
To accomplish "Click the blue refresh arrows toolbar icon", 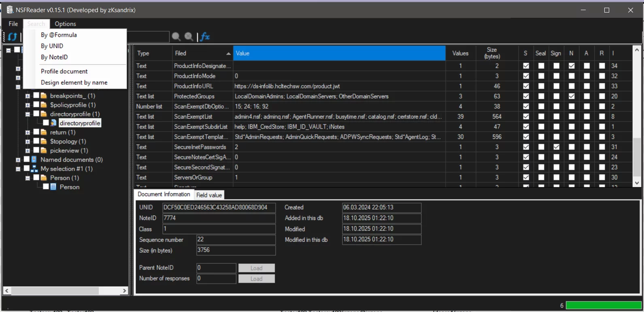I will [x=13, y=37].
